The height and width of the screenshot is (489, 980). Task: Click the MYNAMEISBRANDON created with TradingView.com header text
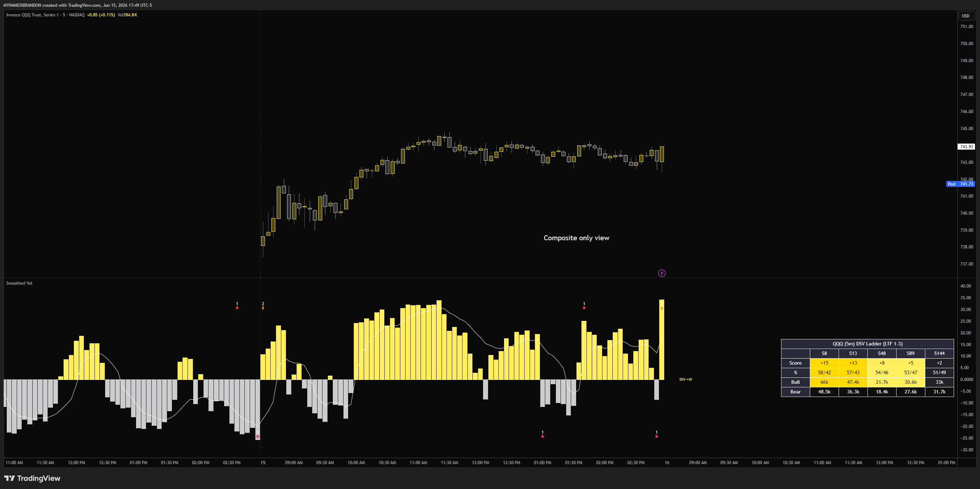tap(77, 5)
